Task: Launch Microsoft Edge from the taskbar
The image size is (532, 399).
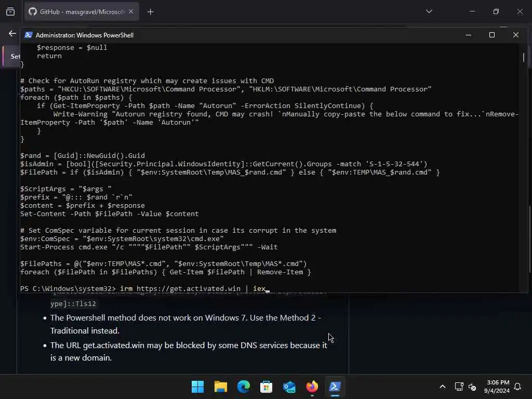Action: (x=243, y=387)
